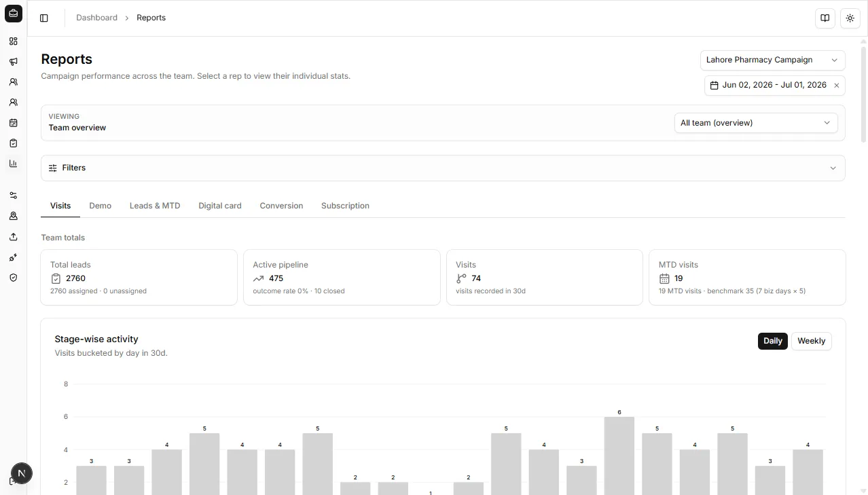Clear the date range with X
Screen dimensions: 868x495
837,86
